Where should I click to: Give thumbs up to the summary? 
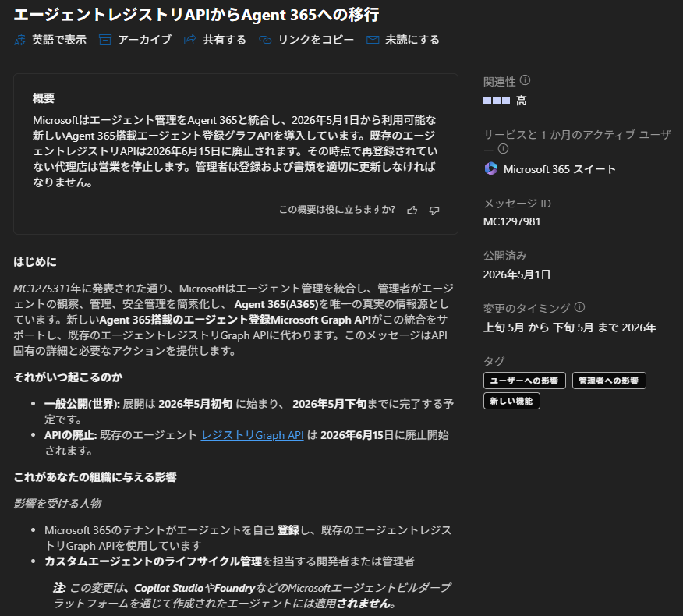412,211
